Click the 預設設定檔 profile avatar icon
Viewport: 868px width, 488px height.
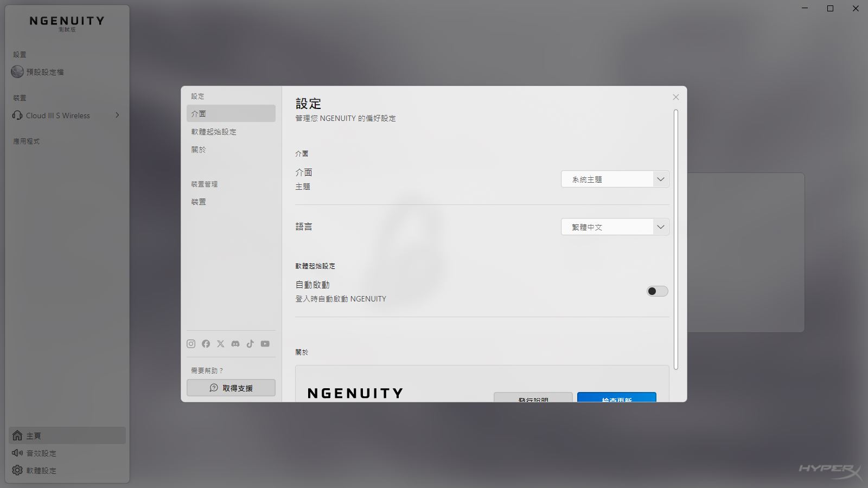point(17,72)
